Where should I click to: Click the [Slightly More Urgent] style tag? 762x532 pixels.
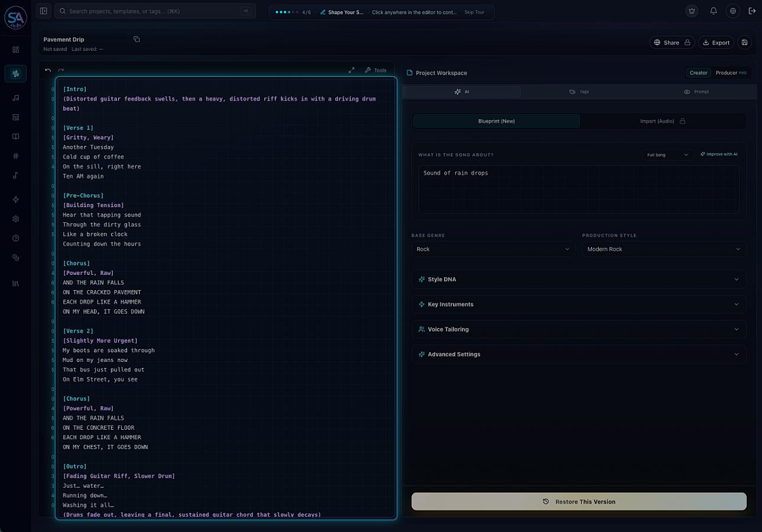(x=100, y=340)
